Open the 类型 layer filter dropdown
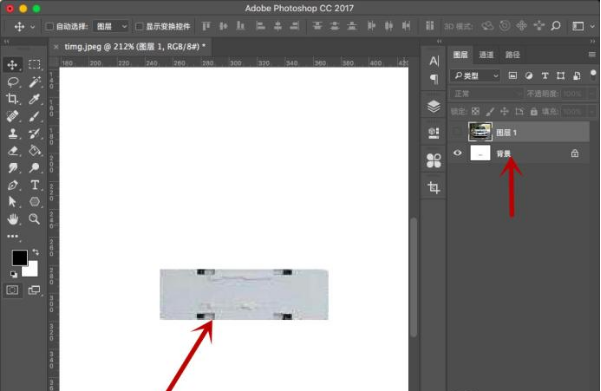Viewport: 601px width, 391px height. 476,76
